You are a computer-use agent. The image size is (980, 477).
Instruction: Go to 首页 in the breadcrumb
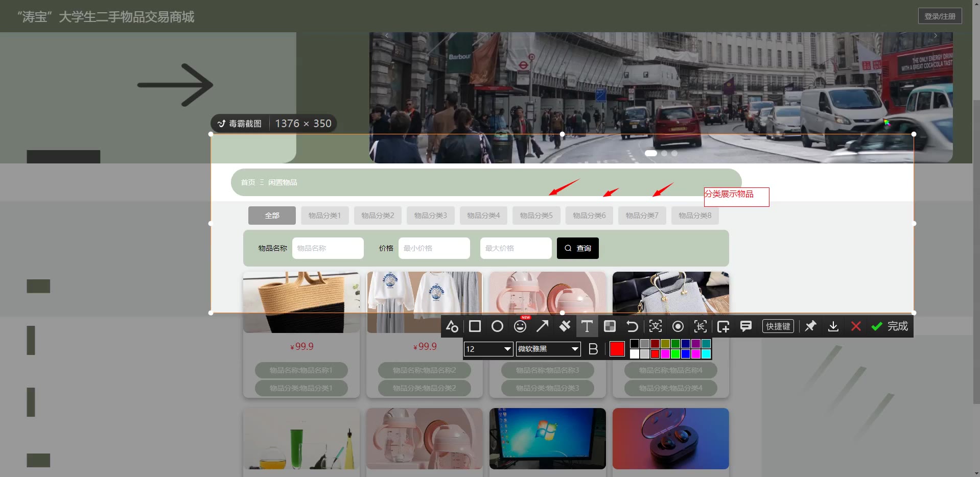(248, 182)
